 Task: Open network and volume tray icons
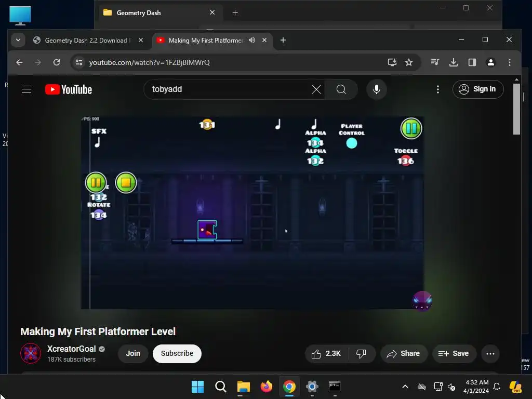pos(445,387)
